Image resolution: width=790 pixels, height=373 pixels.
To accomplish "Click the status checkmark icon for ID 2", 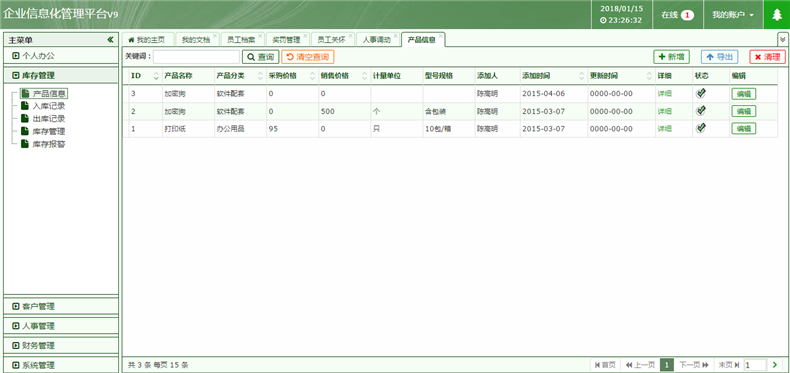I will point(700,111).
